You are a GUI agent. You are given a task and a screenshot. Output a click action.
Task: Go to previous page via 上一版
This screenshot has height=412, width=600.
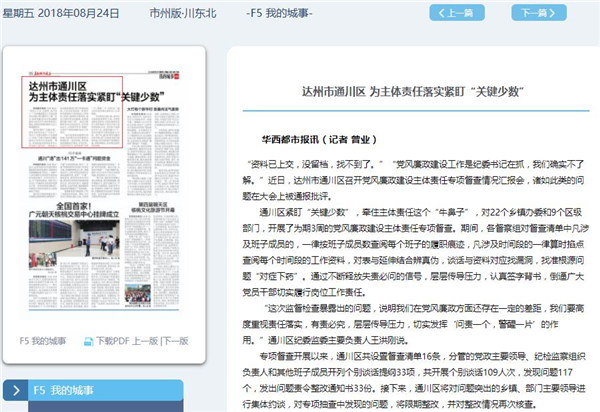pos(145,341)
